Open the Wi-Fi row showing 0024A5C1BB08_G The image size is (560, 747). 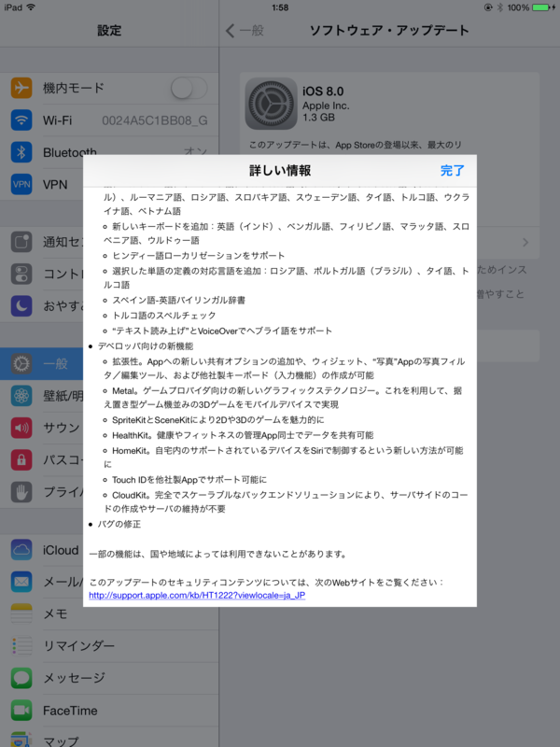coord(109,120)
